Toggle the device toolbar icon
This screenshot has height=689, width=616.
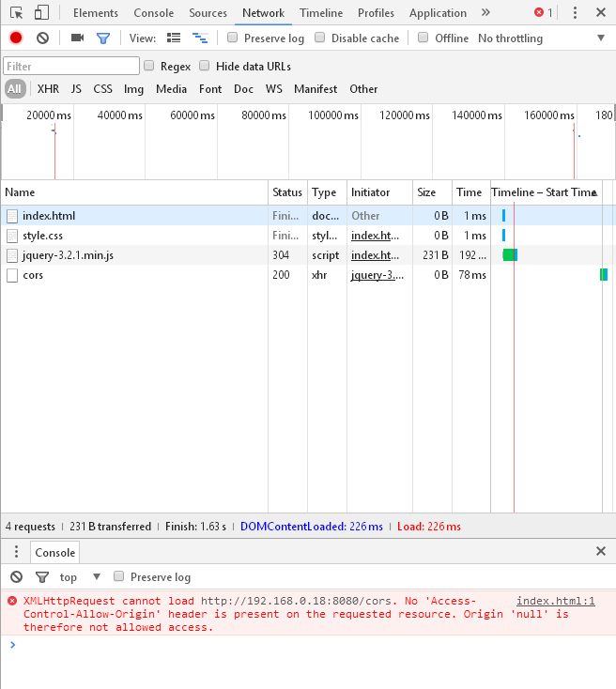(x=41, y=13)
